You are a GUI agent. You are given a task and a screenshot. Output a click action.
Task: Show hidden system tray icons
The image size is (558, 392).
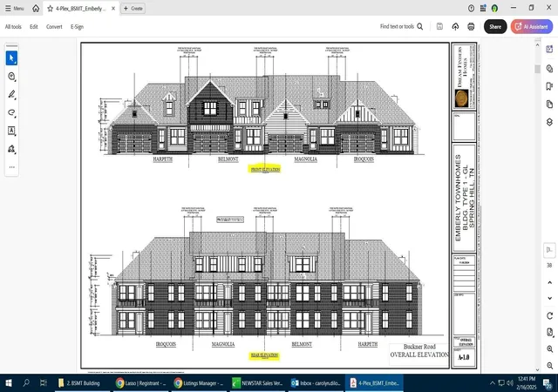click(492, 383)
